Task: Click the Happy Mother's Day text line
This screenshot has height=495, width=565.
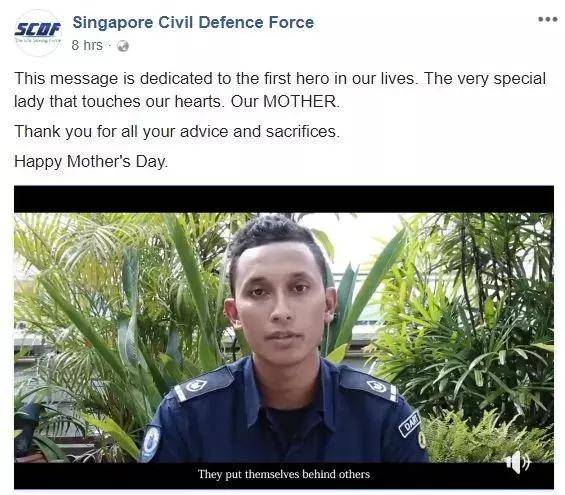Action: click(91, 161)
